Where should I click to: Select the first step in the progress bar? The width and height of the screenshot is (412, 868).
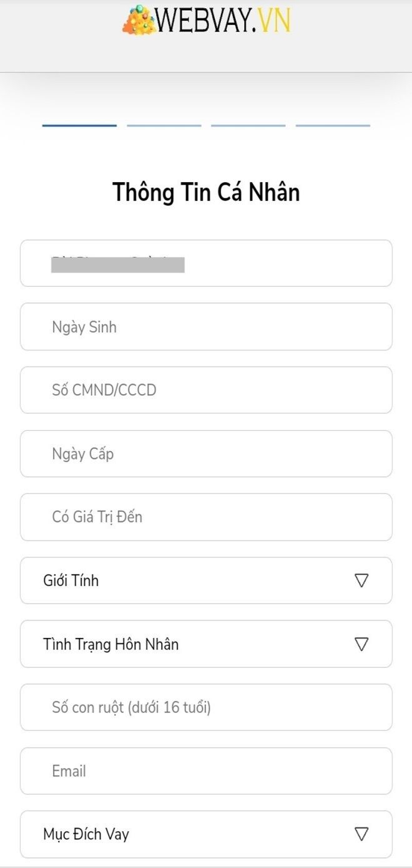click(78, 125)
